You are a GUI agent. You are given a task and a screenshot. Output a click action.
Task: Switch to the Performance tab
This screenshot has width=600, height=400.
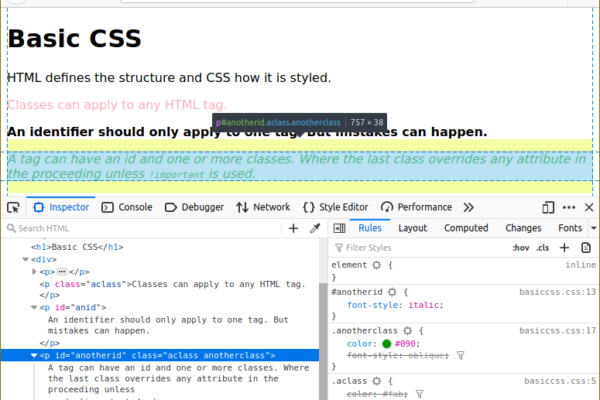pos(416,207)
